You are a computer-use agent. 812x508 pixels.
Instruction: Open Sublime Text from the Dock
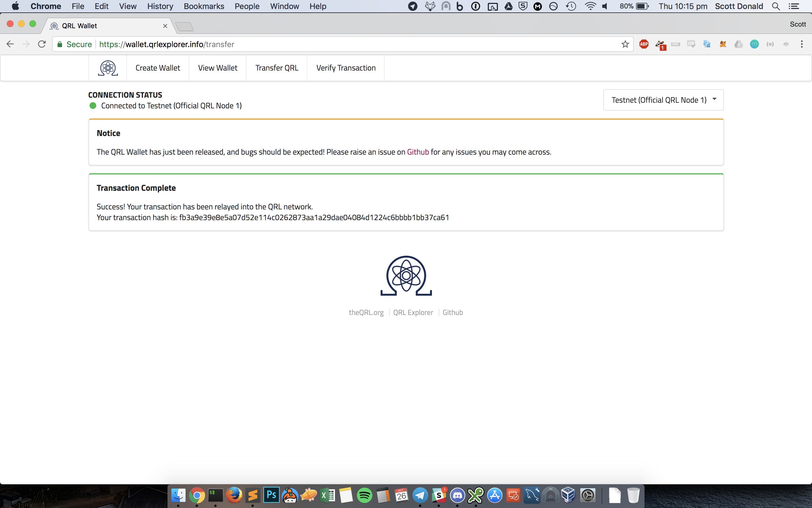click(253, 495)
